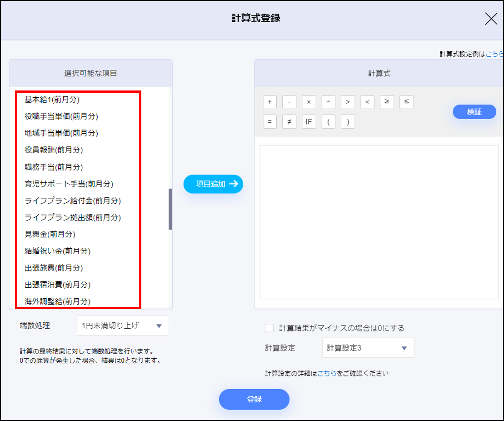Insert the opening parenthesis button
504x421 pixels.
pos(328,122)
